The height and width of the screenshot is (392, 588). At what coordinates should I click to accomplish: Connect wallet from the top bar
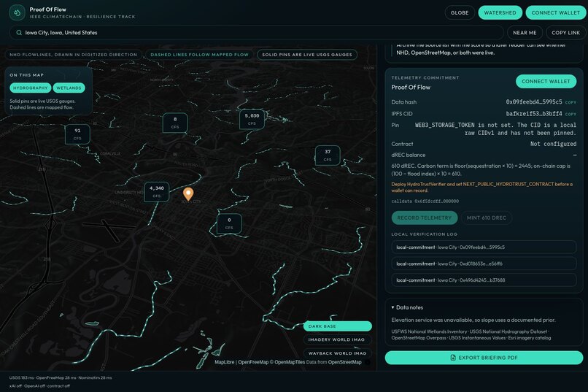(556, 12)
